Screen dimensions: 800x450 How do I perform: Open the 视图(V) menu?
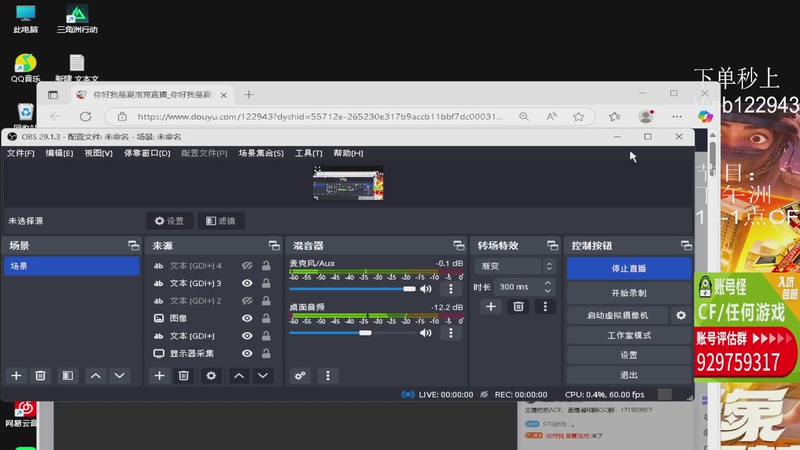(x=98, y=153)
